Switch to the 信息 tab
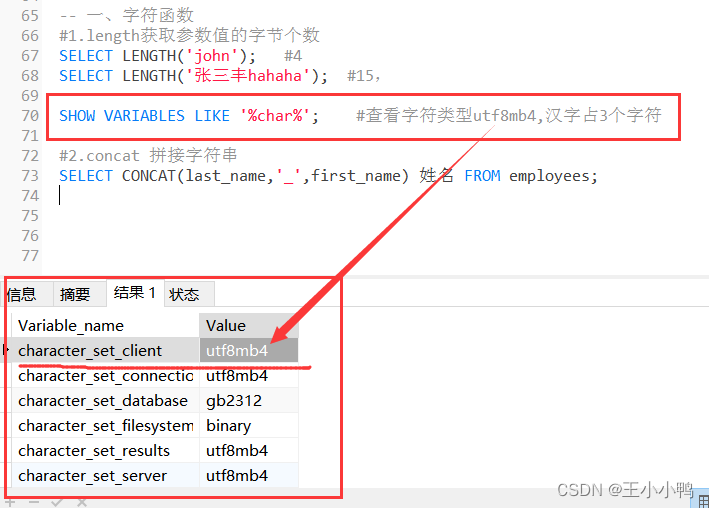The width and height of the screenshot is (709, 508). coord(27,294)
